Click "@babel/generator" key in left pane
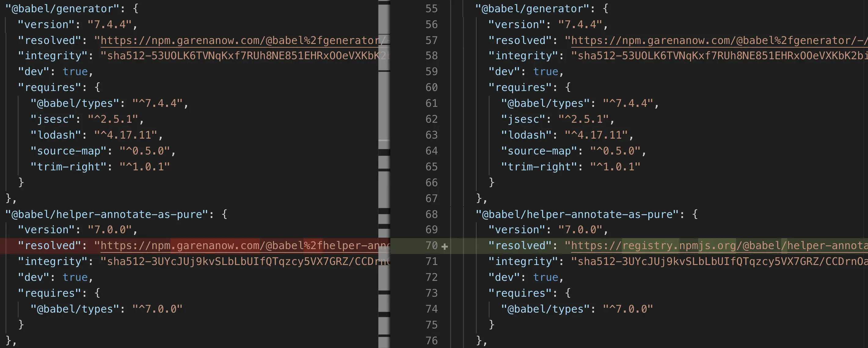 [x=62, y=9]
